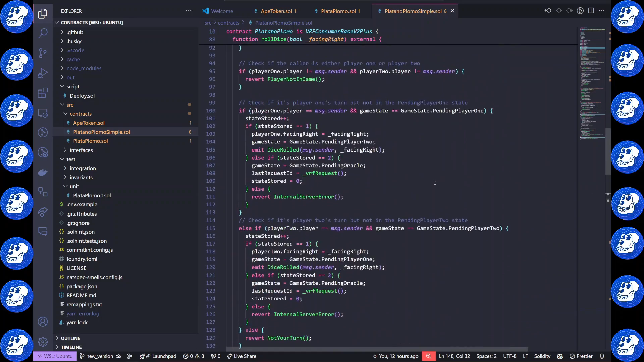Open the Extensions view
644x362 pixels.
pos(43,93)
